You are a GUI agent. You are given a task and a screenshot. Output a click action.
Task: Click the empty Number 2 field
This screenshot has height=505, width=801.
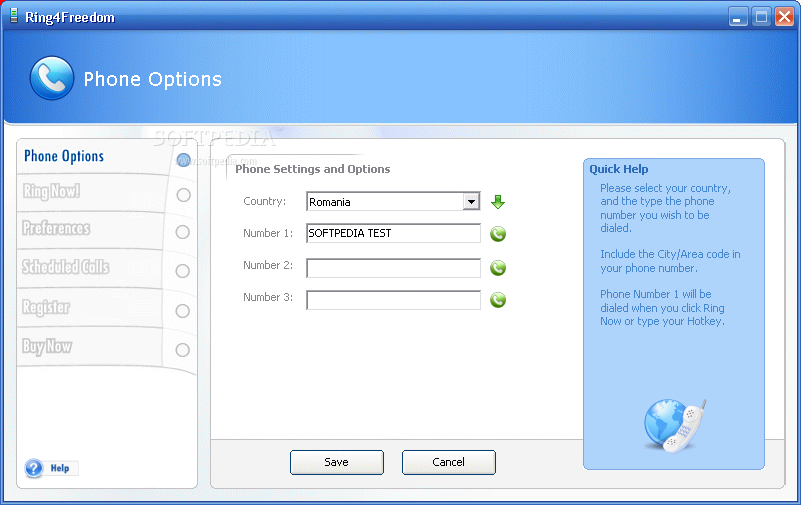tap(393, 268)
